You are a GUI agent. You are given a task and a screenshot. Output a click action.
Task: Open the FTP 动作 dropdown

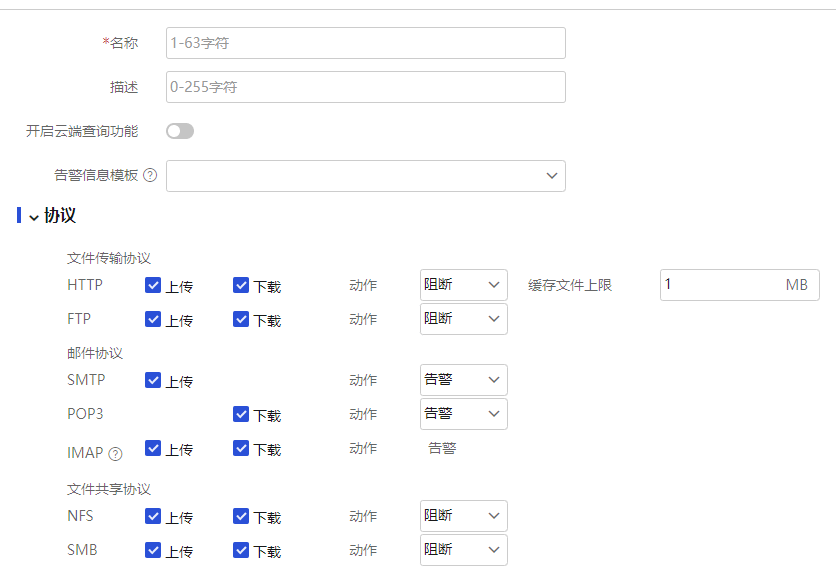click(463, 319)
